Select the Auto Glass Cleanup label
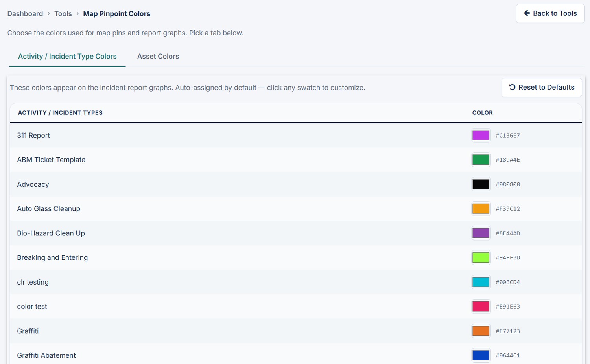The width and height of the screenshot is (590, 364). tap(48, 209)
